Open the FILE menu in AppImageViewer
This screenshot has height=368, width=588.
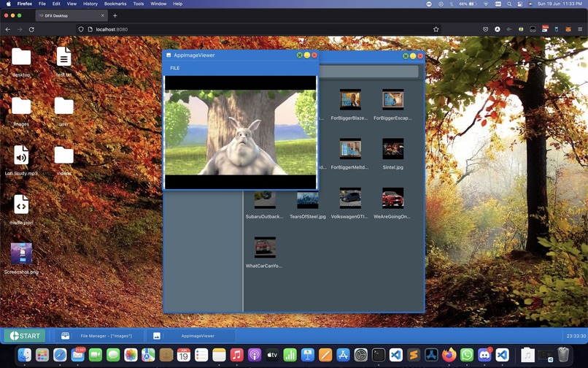coord(175,68)
